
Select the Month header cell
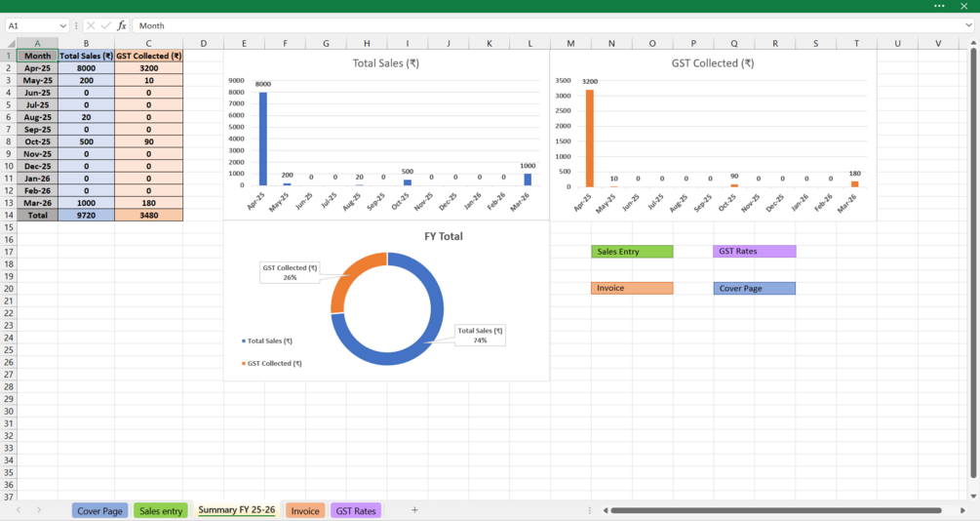click(37, 56)
